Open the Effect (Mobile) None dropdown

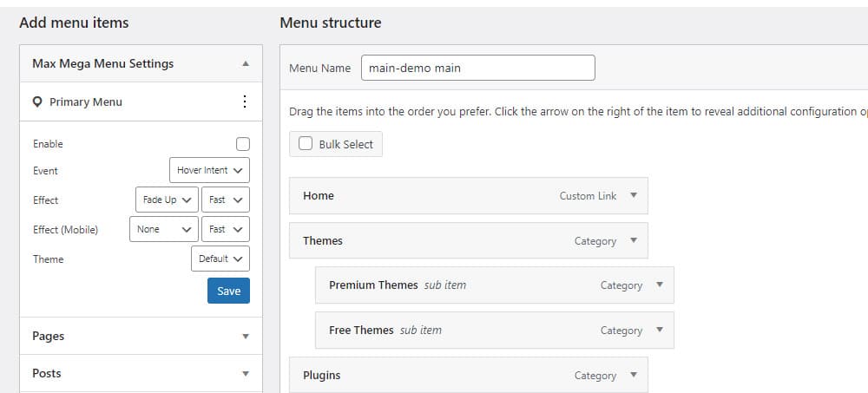[163, 229]
